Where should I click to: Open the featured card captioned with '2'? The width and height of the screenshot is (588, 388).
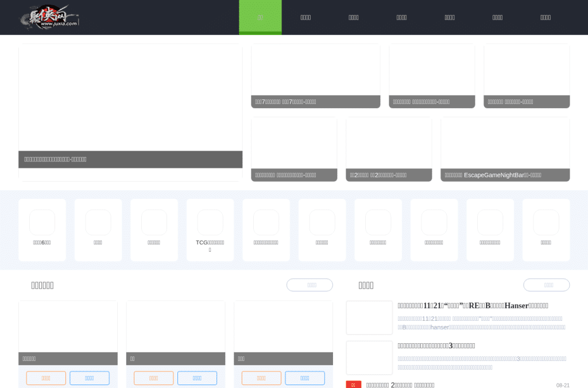click(389, 149)
